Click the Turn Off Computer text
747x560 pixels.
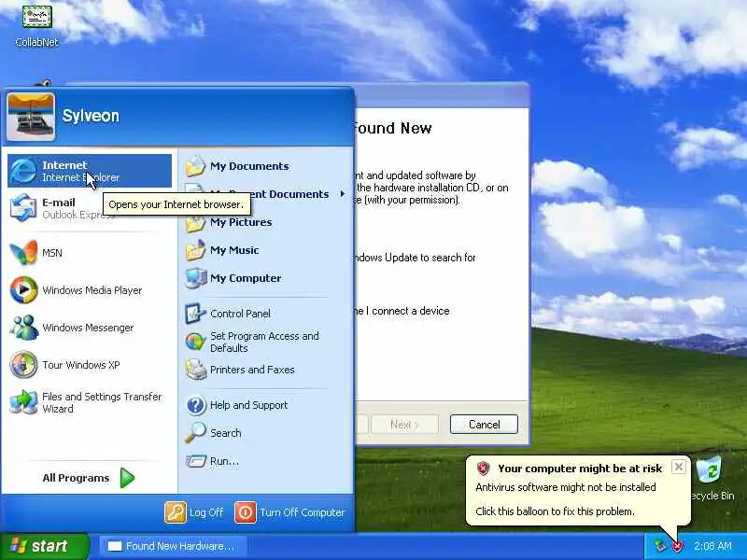302,512
